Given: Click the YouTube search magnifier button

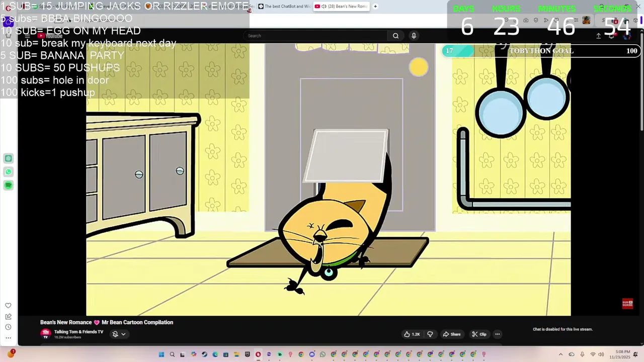Looking at the screenshot, I should point(395,36).
